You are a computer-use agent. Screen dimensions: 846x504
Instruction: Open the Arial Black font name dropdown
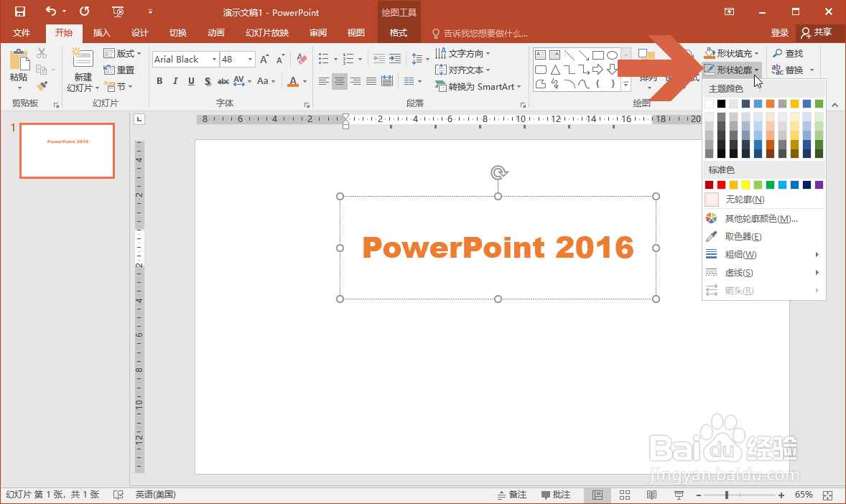click(214, 60)
